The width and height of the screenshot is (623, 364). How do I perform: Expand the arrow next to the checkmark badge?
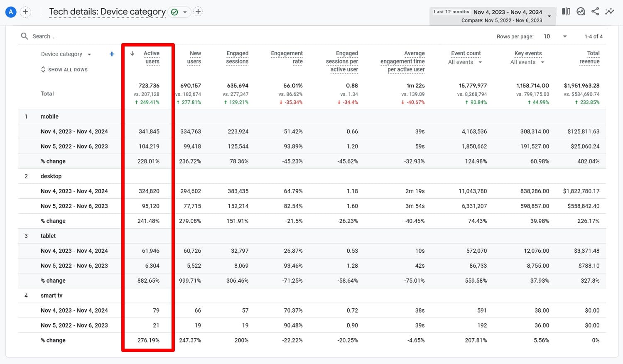184,12
